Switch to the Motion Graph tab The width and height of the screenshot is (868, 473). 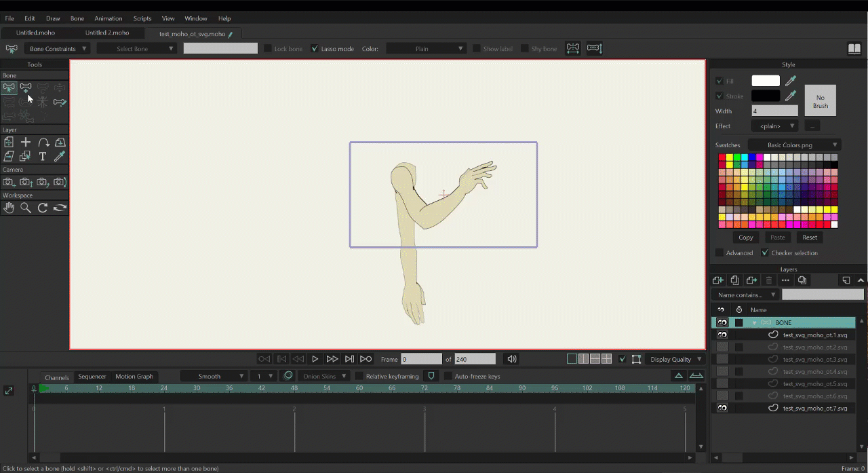click(x=134, y=377)
